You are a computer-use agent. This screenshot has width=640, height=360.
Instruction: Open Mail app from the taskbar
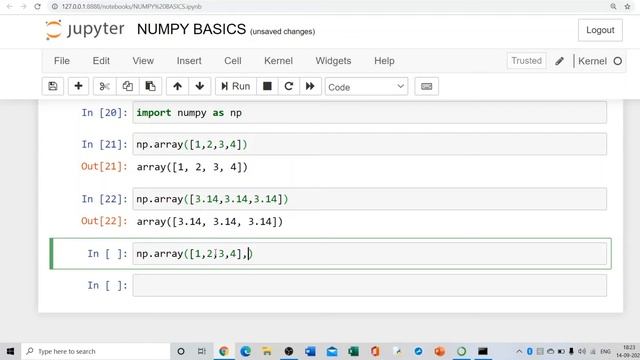point(332,351)
